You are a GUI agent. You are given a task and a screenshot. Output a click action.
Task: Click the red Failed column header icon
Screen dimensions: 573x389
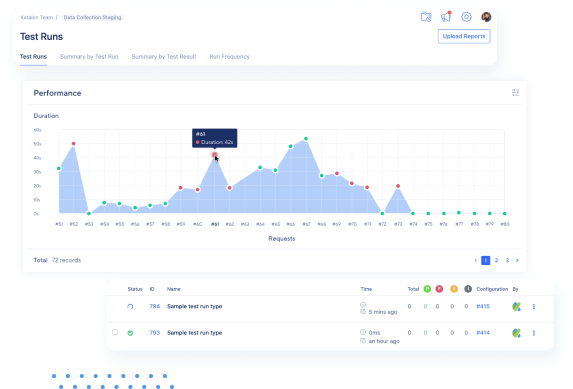pos(439,289)
